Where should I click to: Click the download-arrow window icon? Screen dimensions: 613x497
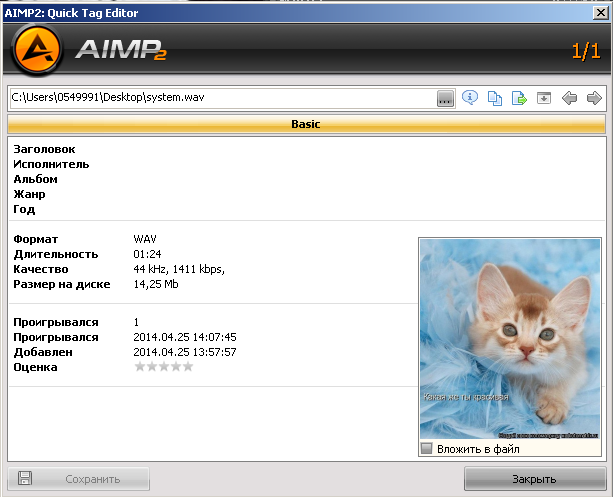(x=544, y=98)
